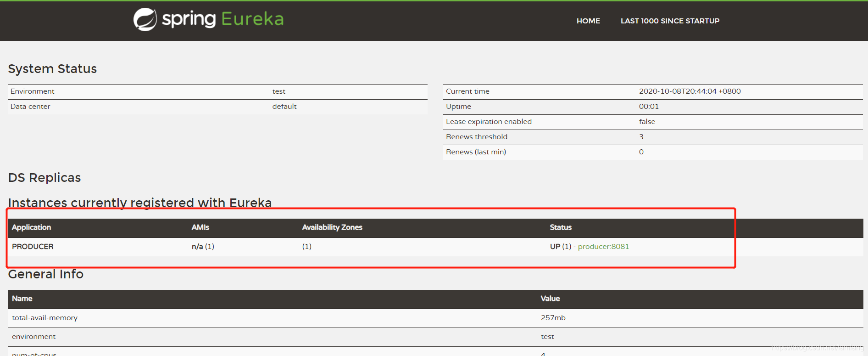
Task: Open the HOME navigation link
Action: 588,21
